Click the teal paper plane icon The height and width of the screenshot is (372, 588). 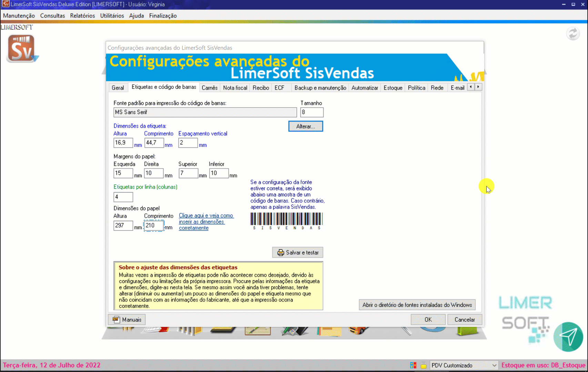click(568, 337)
